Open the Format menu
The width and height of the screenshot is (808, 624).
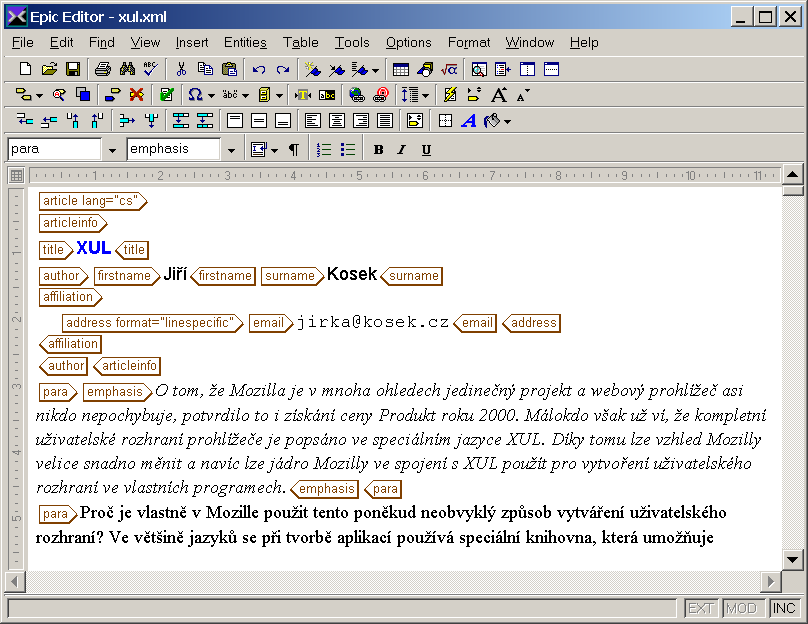[468, 42]
